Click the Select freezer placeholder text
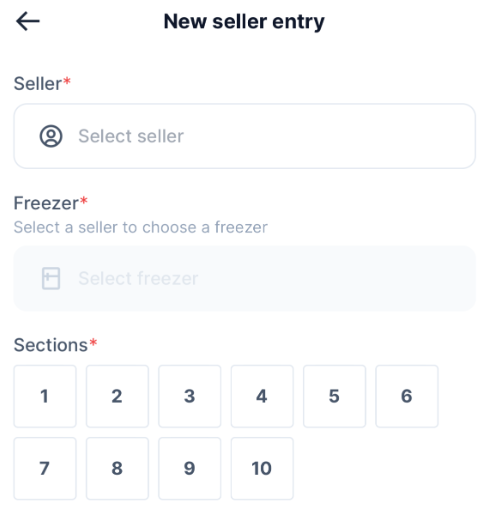 138,279
